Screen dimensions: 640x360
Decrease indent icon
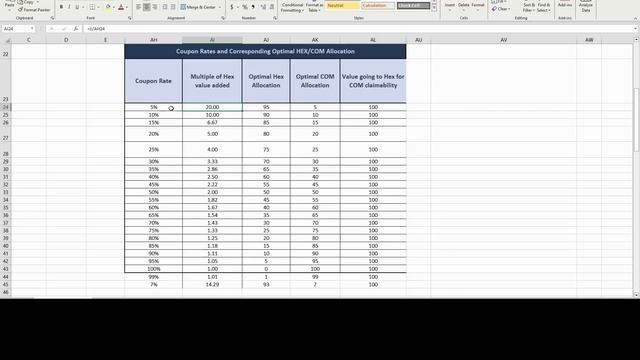click(164, 7)
